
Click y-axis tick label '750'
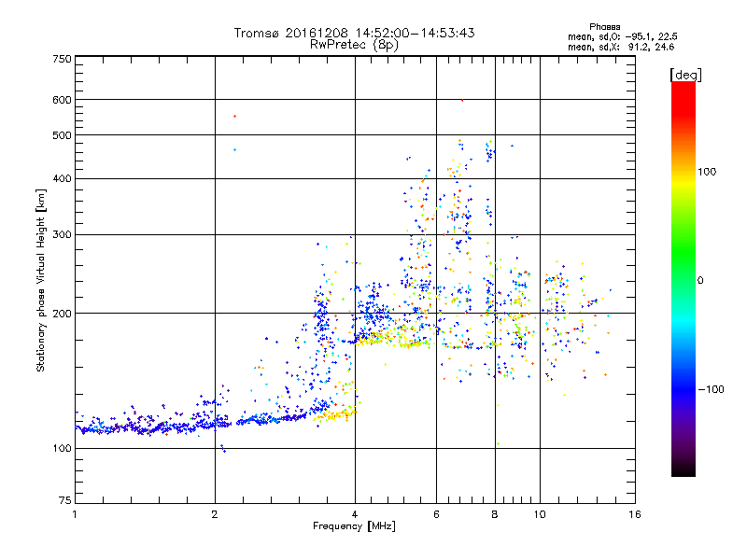tap(63, 59)
